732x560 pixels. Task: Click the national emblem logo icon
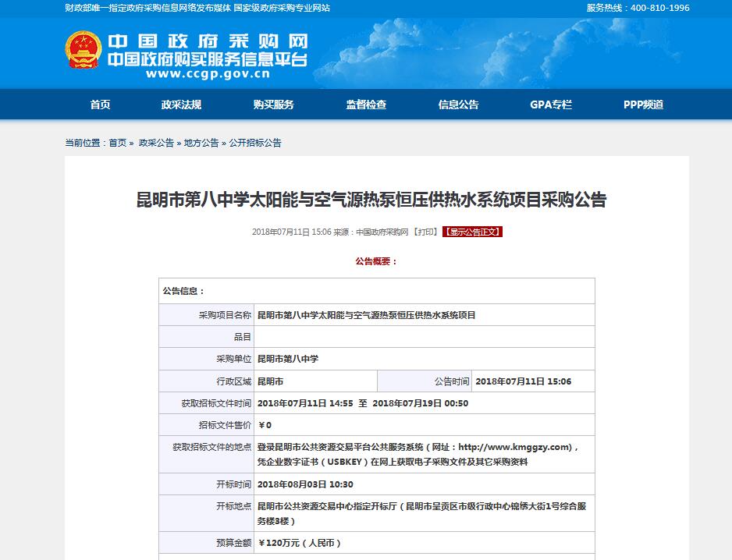[83, 50]
